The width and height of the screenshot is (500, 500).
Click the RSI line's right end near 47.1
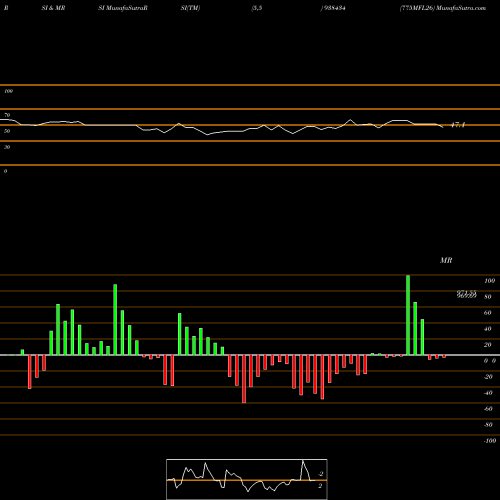[442, 127]
